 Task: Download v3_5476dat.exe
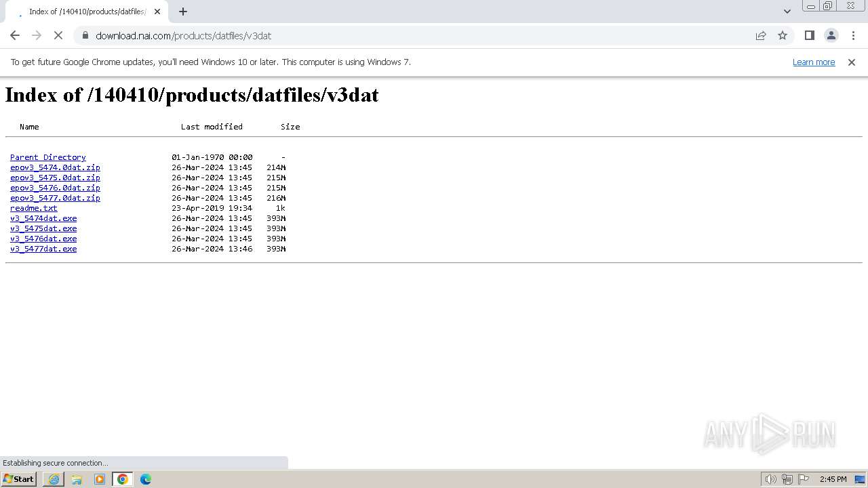click(x=43, y=239)
